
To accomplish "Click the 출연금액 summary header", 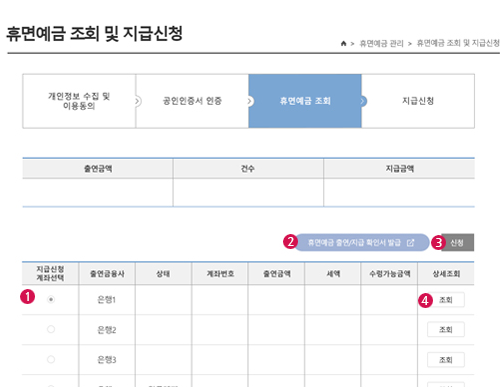I will pos(98,169).
